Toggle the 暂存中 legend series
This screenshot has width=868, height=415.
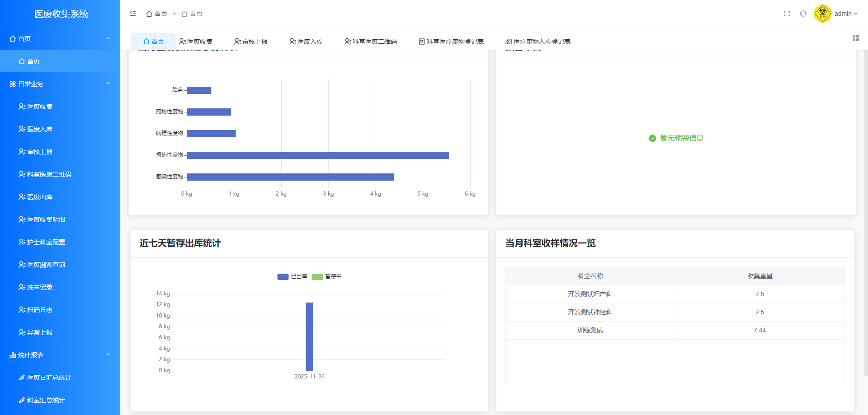tap(327, 276)
